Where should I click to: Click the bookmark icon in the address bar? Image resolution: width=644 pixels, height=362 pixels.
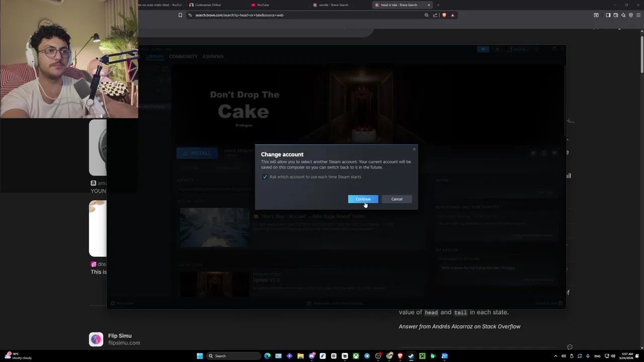[180, 15]
